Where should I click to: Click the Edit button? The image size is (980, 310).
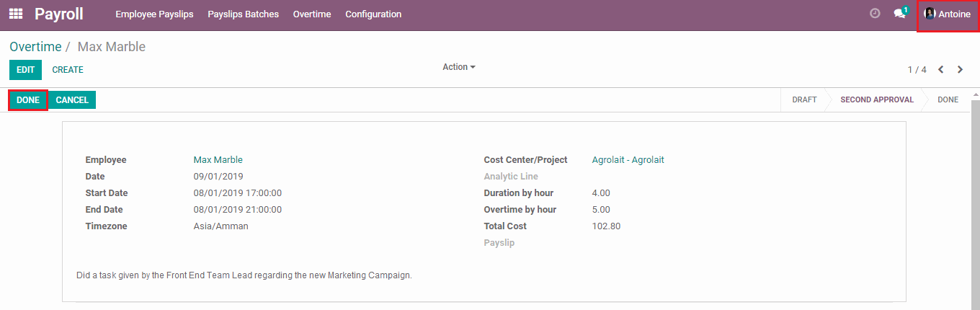tap(25, 70)
